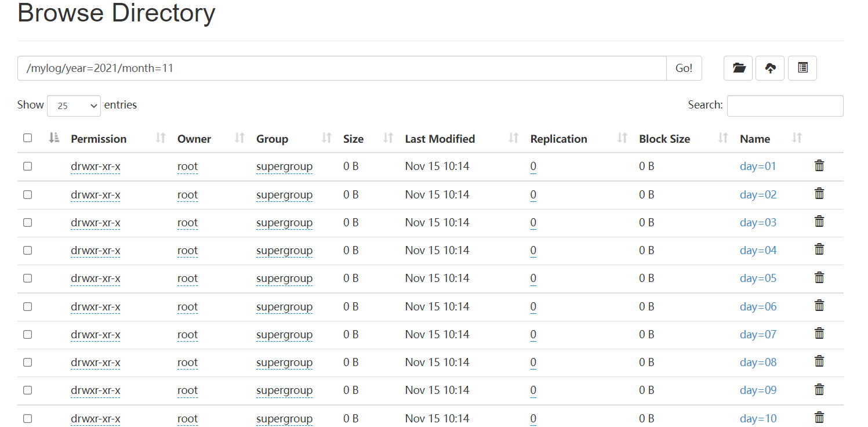Delete the day=02 directory with trash icon
Viewport: 868px width, 427px height.
click(819, 194)
